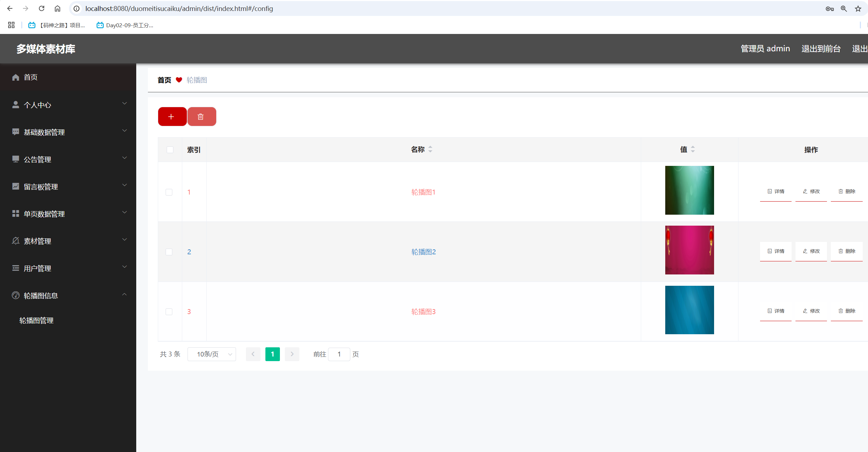The image size is (868, 452).
Task: Go to previous page arrow in pagination
Action: pos(253,354)
